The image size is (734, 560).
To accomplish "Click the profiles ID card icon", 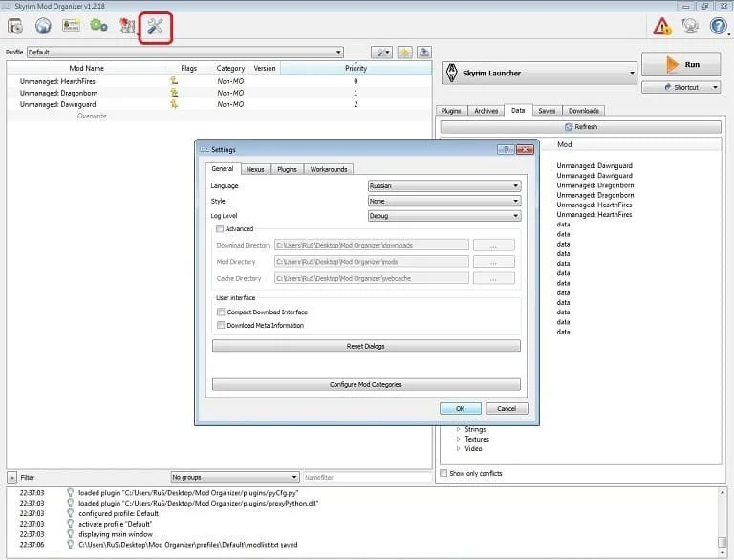I will pyautogui.click(x=71, y=25).
